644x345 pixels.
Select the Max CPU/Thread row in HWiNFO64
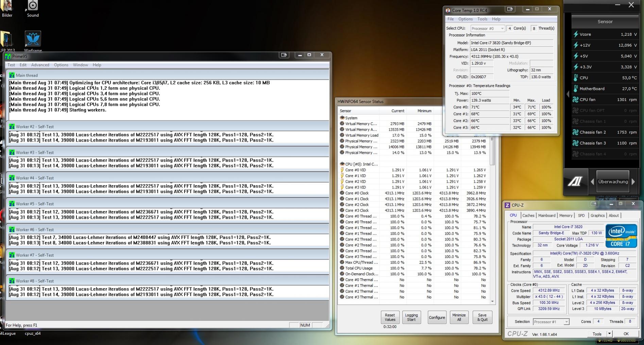tap(413, 262)
